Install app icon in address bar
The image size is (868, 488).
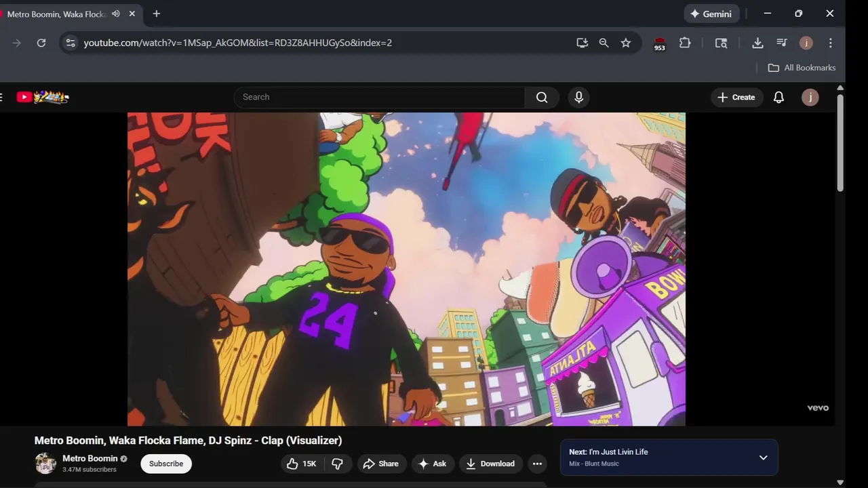[x=582, y=43]
